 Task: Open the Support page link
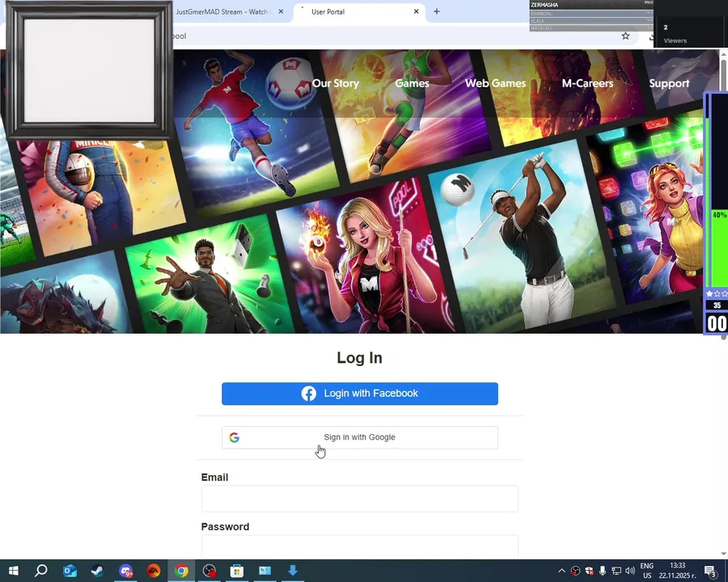click(669, 83)
